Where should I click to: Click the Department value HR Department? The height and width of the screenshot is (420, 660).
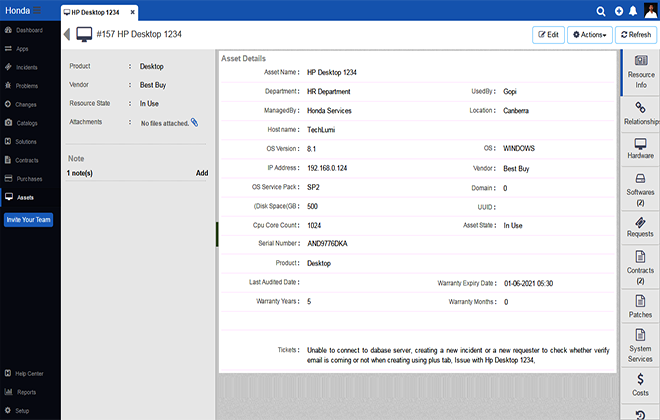328,91
